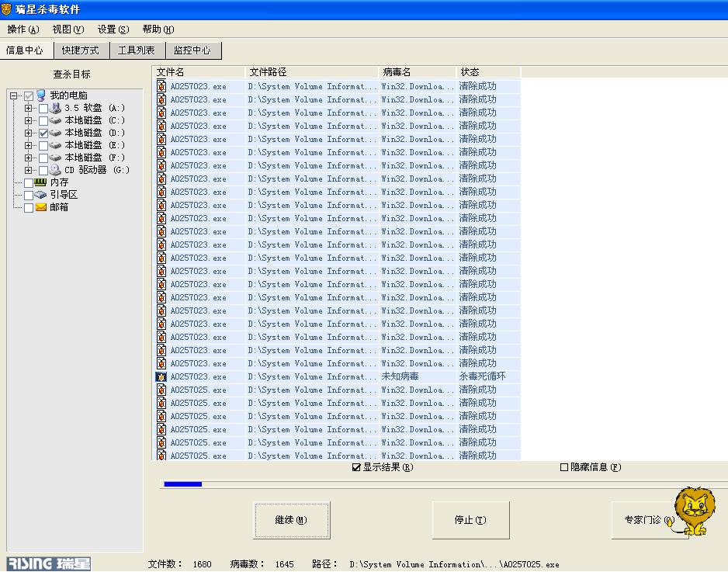Viewport: 728px width, 572px height.
Task: Click the mailbox (邮箱) envelope icon
Action: (x=41, y=207)
